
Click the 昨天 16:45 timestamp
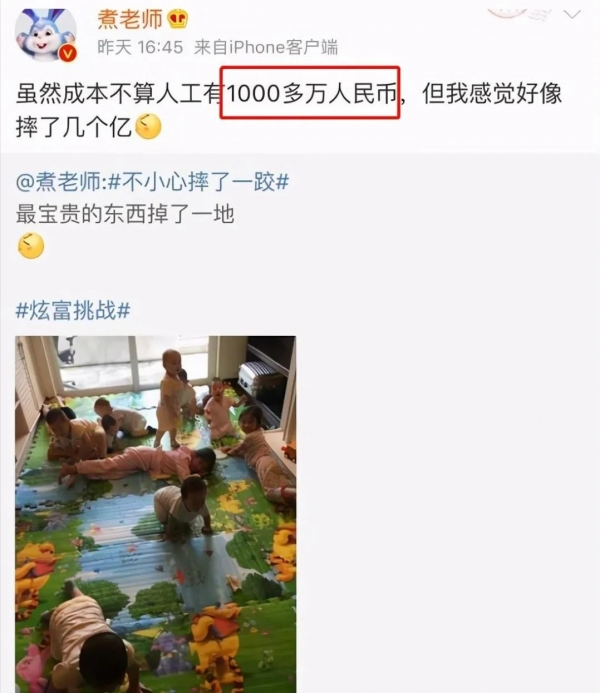(x=140, y=47)
